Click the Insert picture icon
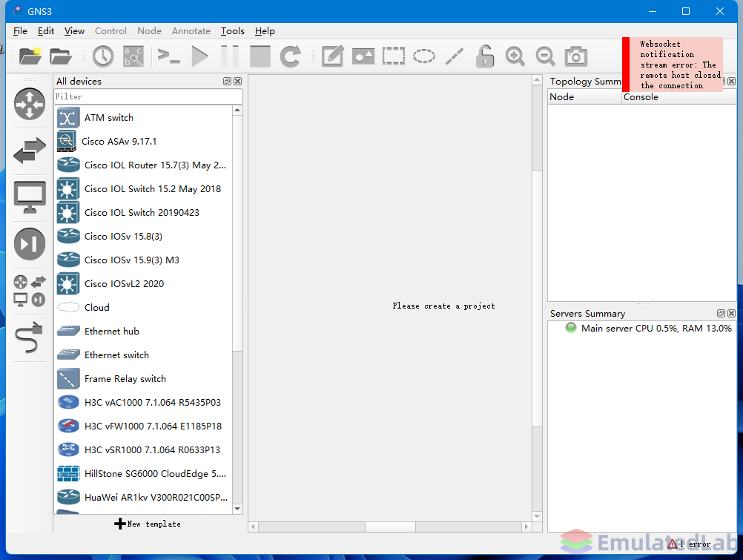This screenshot has height=560, width=743. [x=363, y=56]
